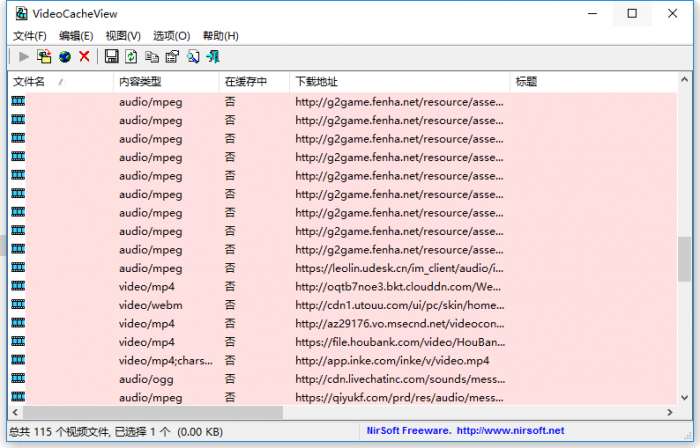Click the horizontal scrollbar left arrow
The width and height of the screenshot is (700, 448).
pyautogui.click(x=15, y=412)
